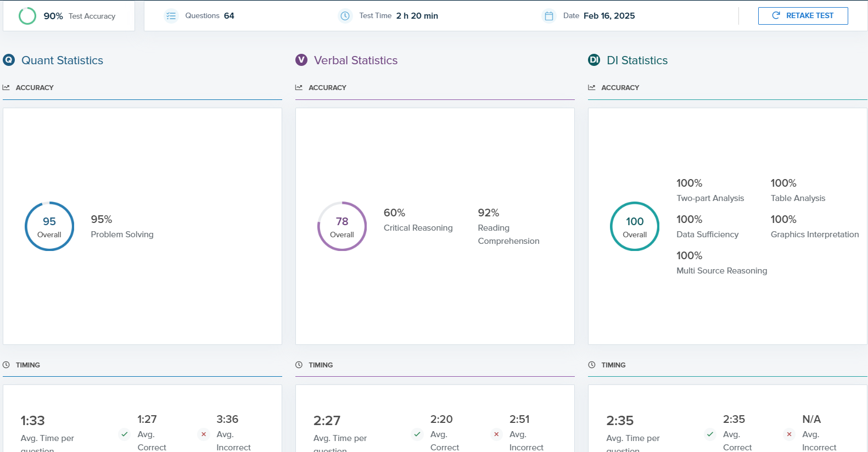The image size is (868, 452).
Task: Click the Test Time clock icon
Action: tap(345, 16)
